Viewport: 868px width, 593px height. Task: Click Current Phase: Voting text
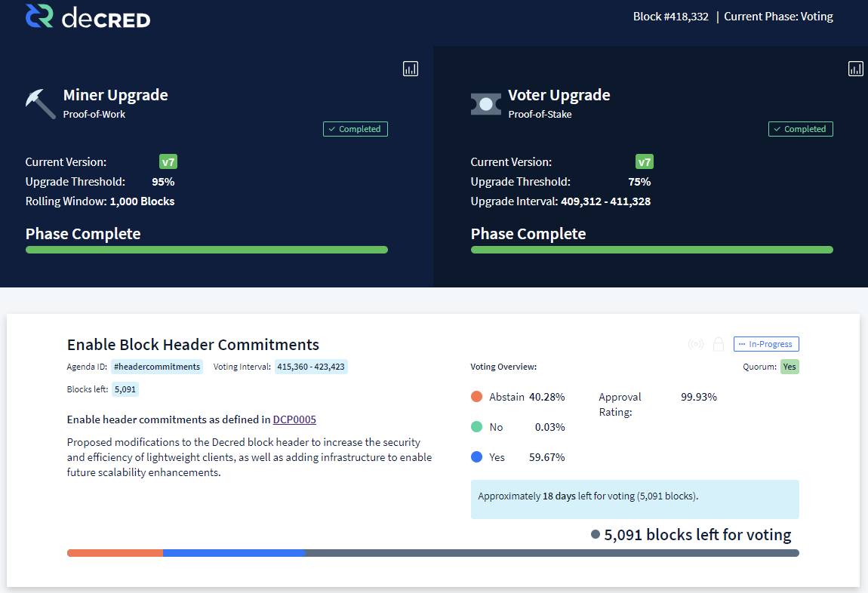(778, 17)
